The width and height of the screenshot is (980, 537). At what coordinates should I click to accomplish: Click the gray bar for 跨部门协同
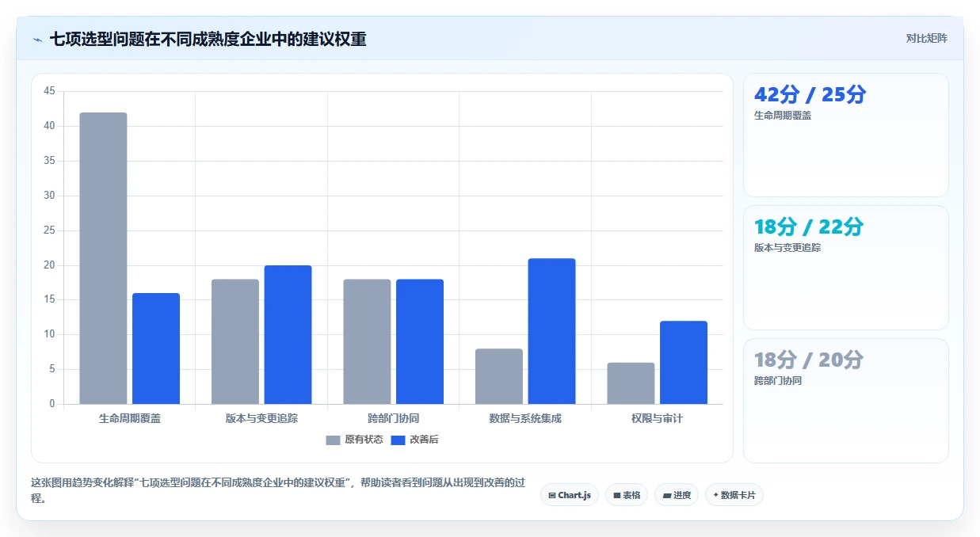[367, 341]
